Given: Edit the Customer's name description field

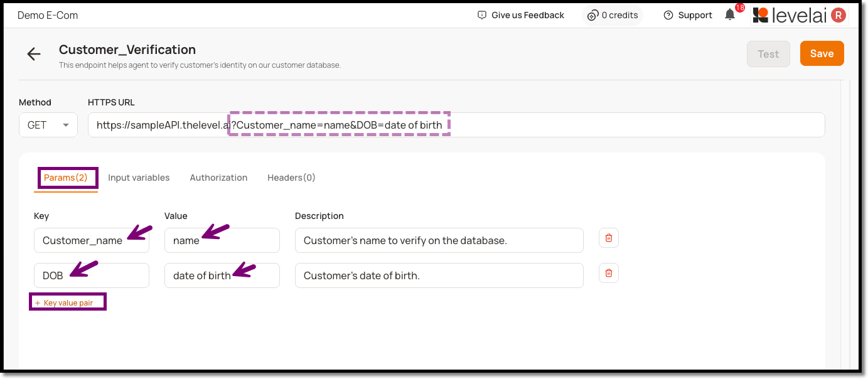Looking at the screenshot, I should 439,240.
